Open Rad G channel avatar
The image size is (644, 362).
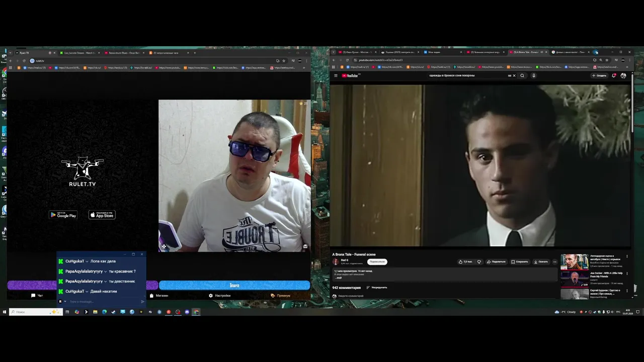[x=336, y=261]
